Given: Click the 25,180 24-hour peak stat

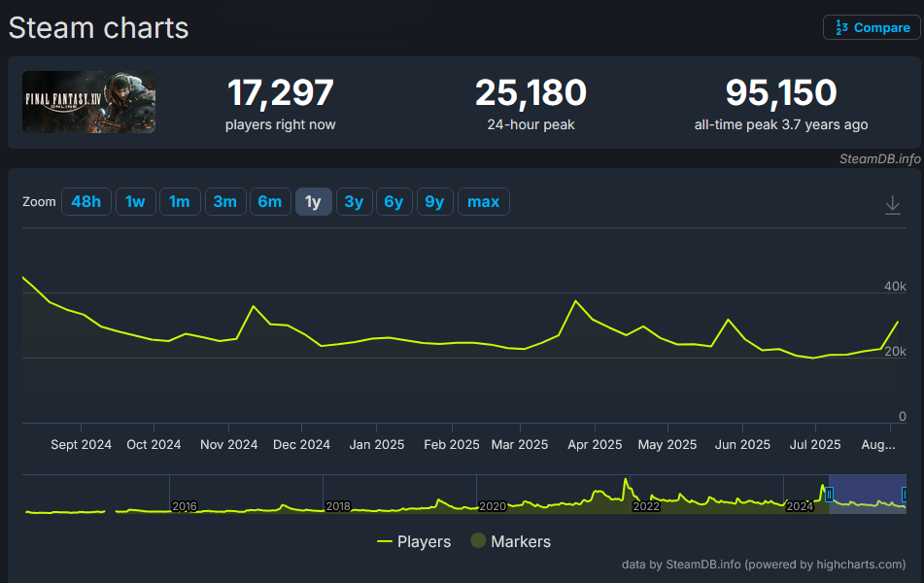Looking at the screenshot, I should (x=530, y=103).
